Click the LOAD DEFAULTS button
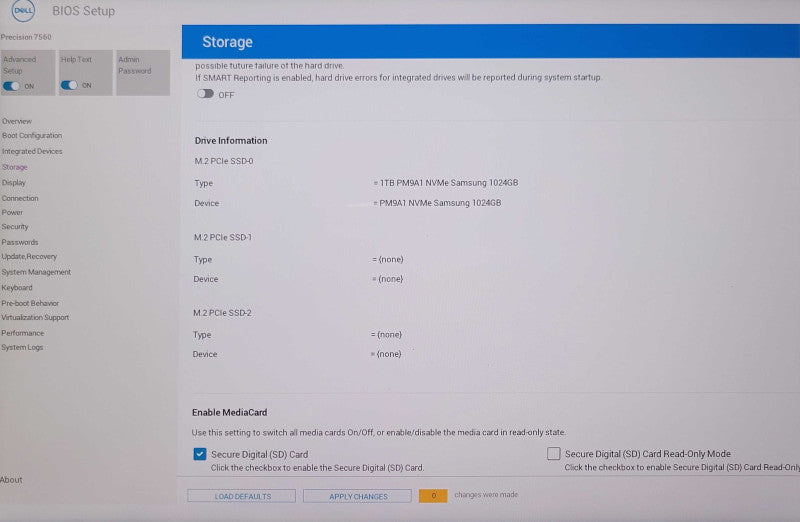Image resolution: width=800 pixels, height=522 pixels. point(241,496)
